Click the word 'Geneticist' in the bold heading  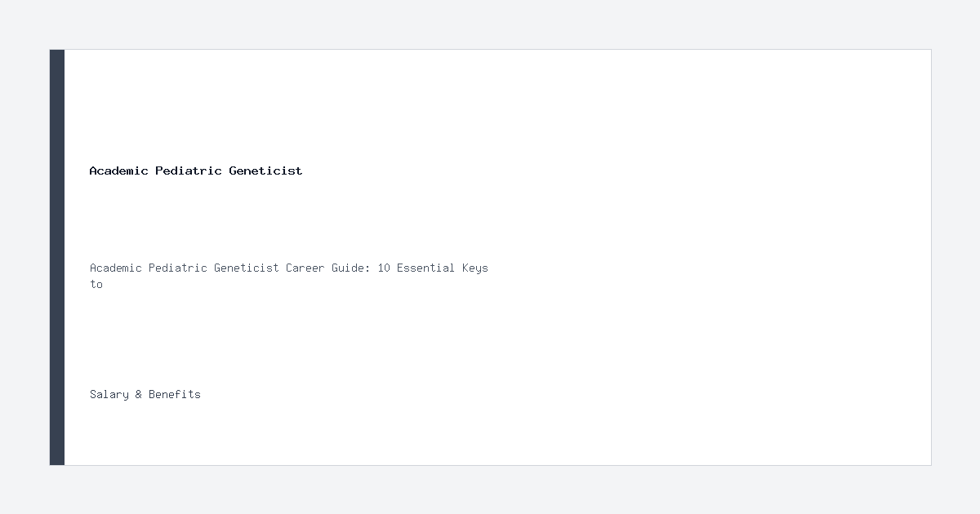pyautogui.click(x=265, y=171)
